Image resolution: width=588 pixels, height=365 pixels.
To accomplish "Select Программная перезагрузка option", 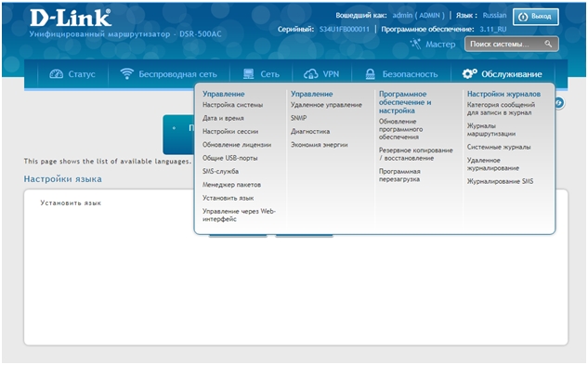I will tap(399, 175).
